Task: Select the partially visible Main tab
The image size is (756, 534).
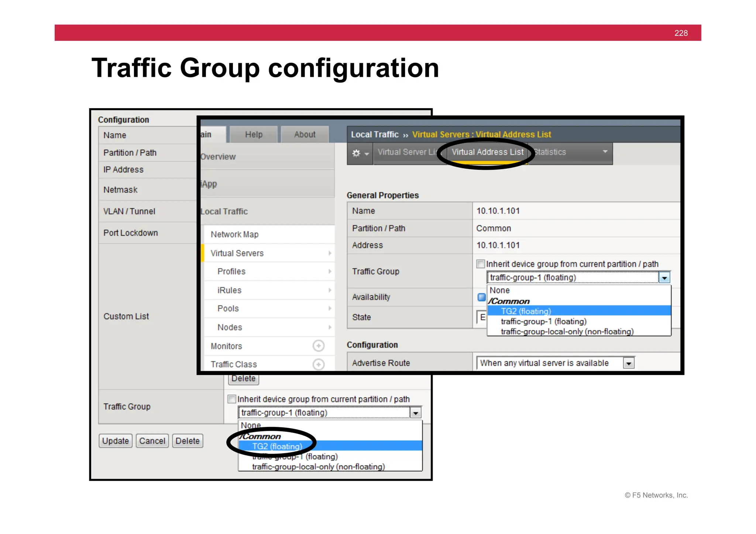Action: [213, 135]
